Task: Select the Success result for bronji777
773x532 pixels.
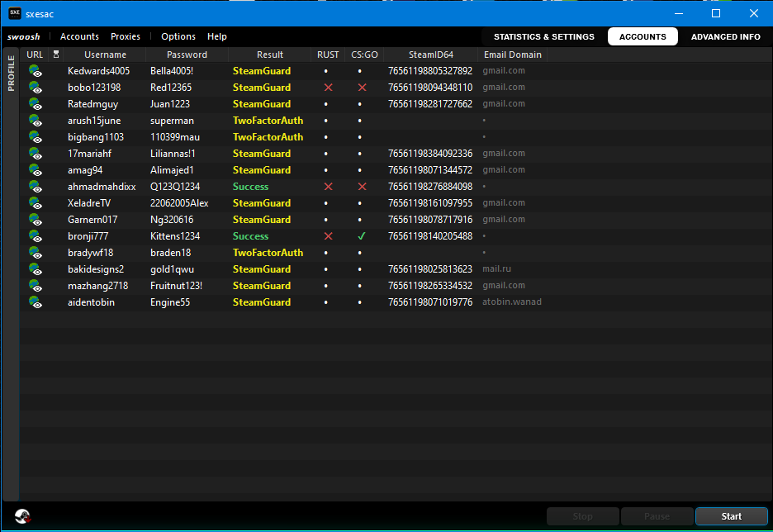Action: (x=250, y=236)
